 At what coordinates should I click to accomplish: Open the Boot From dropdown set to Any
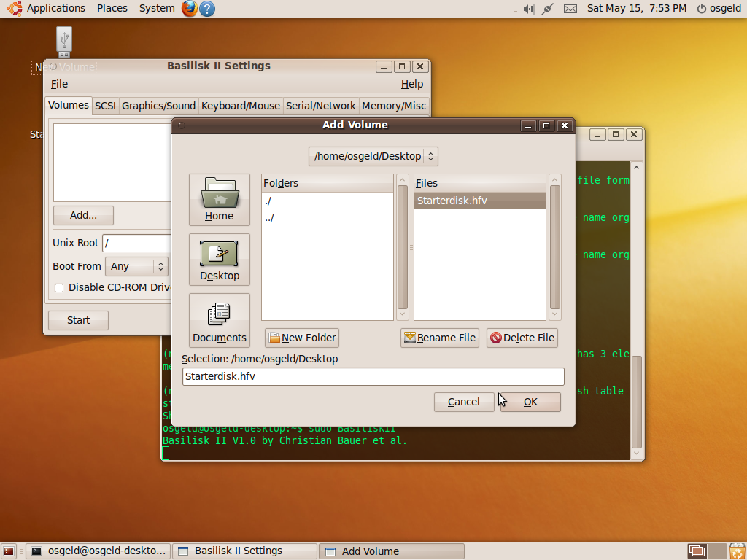pyautogui.click(x=136, y=266)
